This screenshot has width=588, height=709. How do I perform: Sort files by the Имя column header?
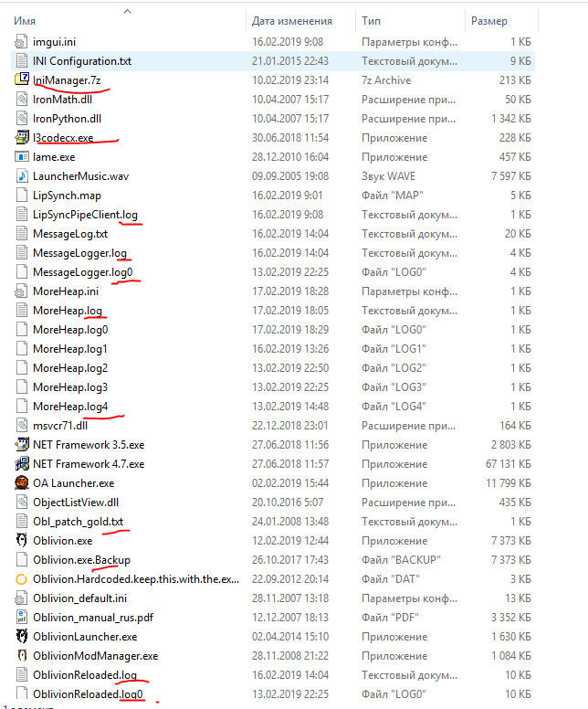[x=26, y=19]
